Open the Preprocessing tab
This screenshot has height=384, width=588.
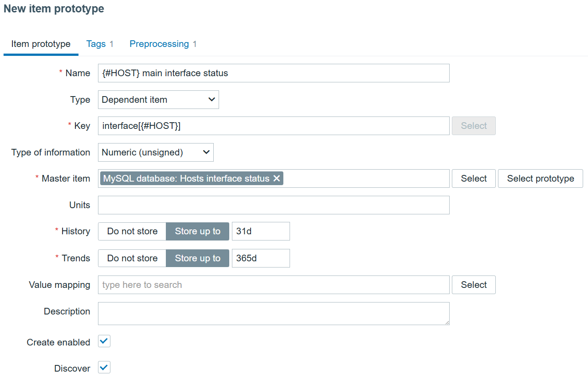(159, 44)
